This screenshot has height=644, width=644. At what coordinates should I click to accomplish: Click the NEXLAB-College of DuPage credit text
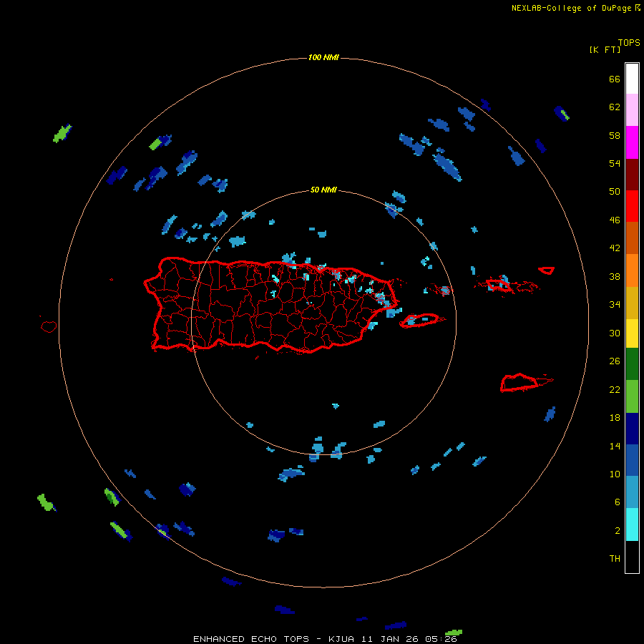575,8
